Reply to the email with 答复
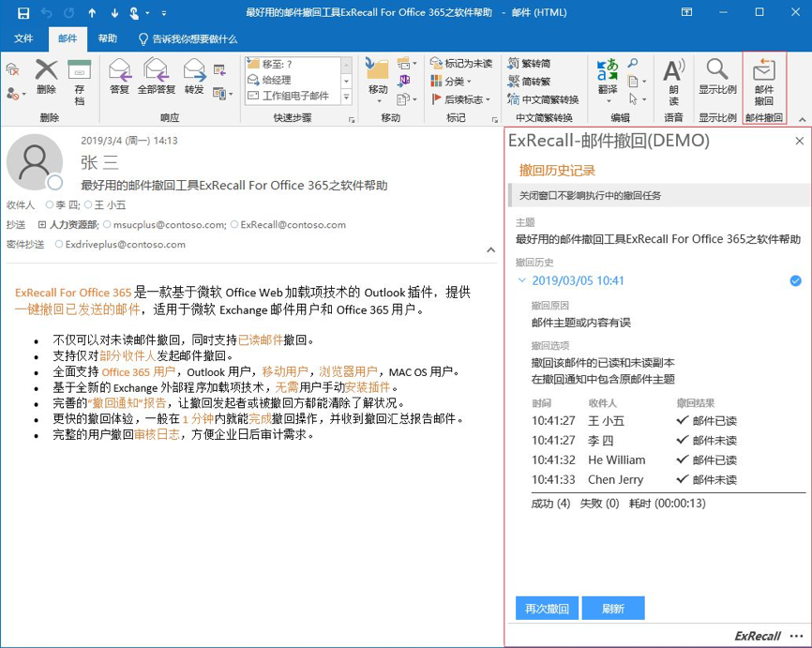812x648 pixels. (119, 76)
